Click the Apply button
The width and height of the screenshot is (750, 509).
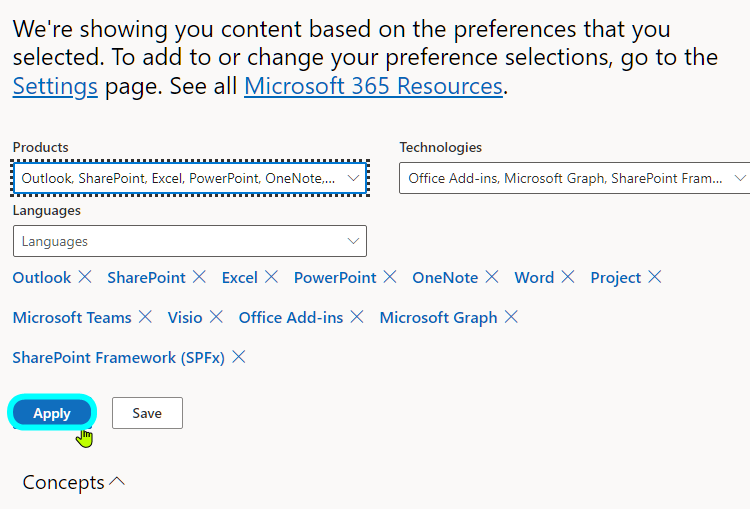click(52, 413)
